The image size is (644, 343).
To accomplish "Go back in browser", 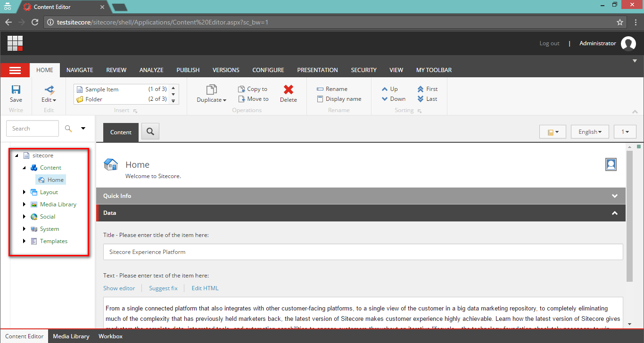I will pos(8,22).
